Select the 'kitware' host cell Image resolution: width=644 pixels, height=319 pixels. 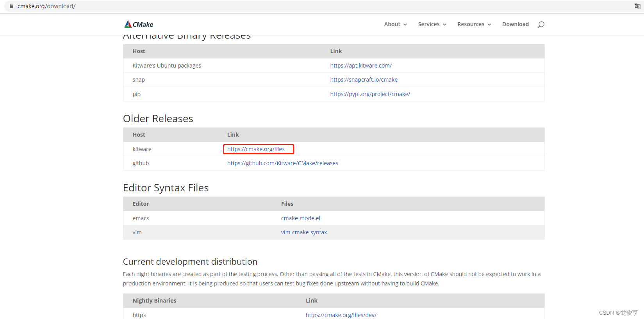click(142, 149)
